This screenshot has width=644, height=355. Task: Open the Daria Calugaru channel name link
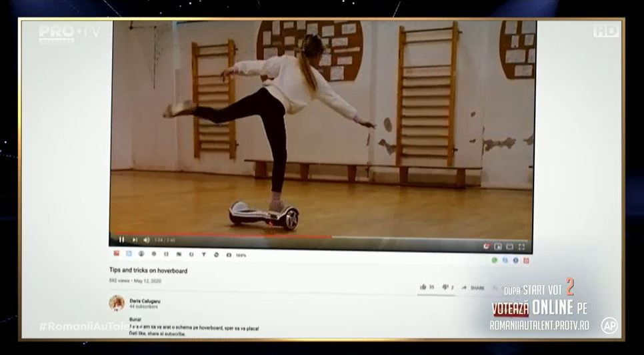pos(145,301)
